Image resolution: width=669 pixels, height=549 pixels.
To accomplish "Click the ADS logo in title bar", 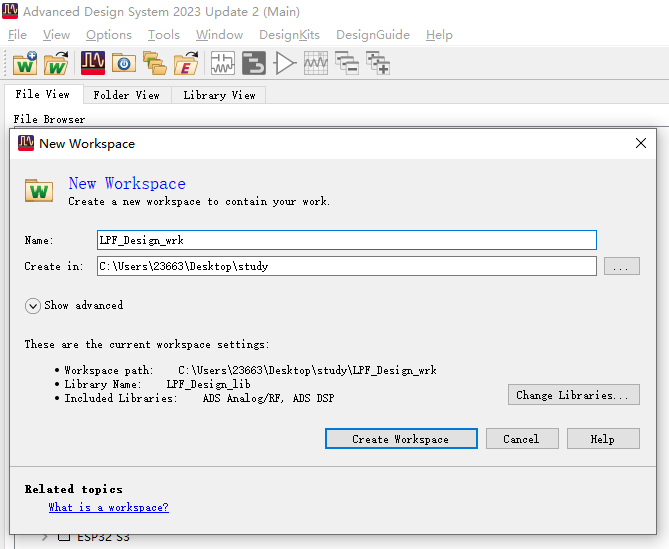I will coord(10,11).
